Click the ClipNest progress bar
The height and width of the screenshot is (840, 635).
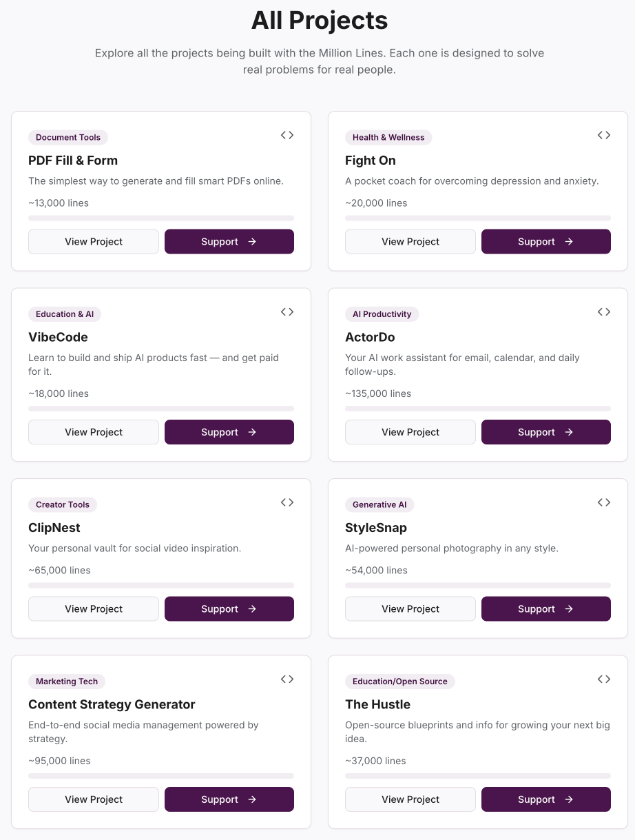(x=161, y=585)
